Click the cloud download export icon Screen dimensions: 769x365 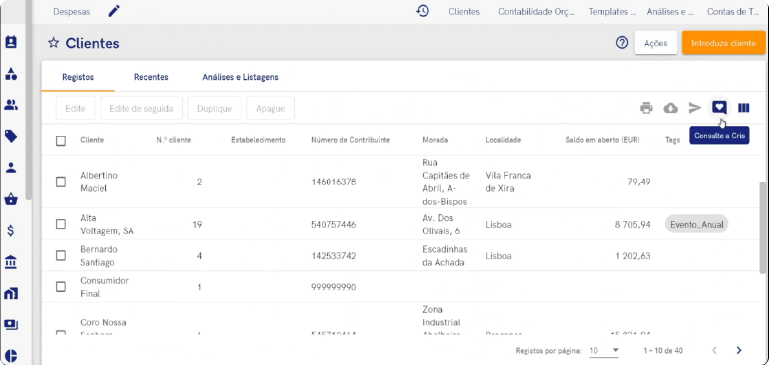(670, 108)
